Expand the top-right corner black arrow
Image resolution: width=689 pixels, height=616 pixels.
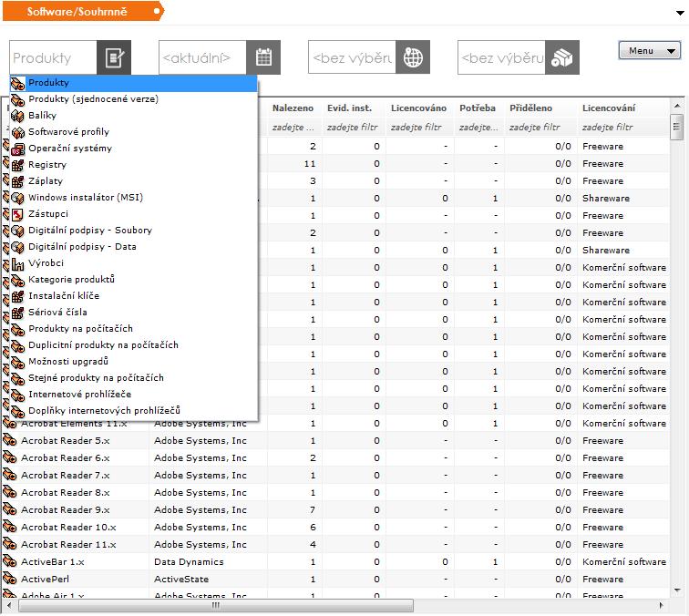pos(680,13)
